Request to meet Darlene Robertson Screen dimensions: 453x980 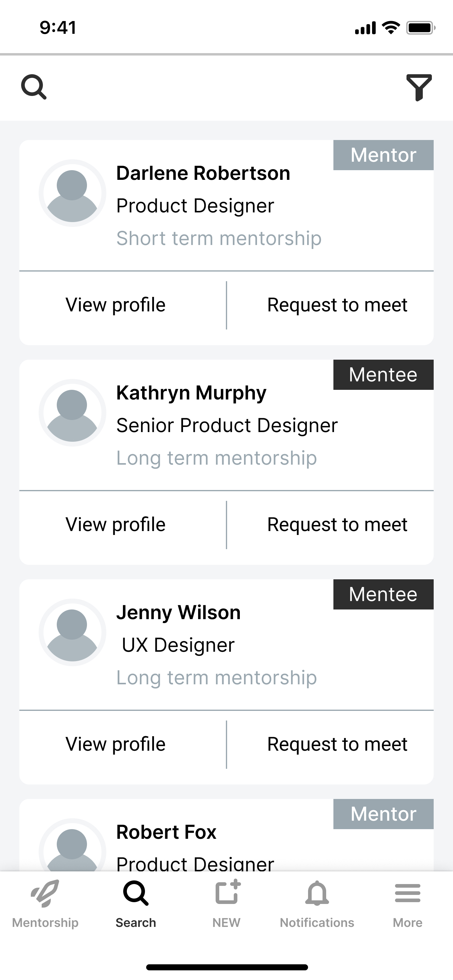337,305
